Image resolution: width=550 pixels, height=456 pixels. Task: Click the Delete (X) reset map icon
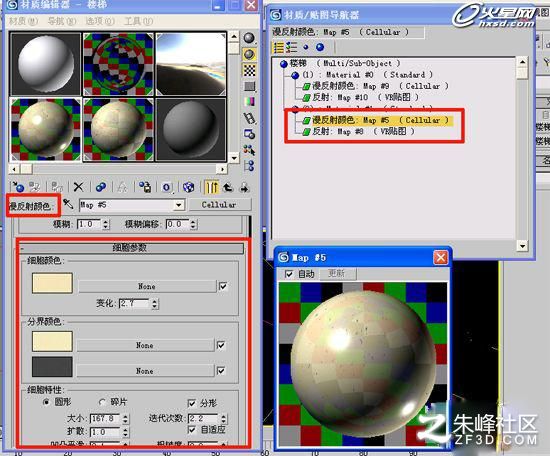tap(78, 187)
